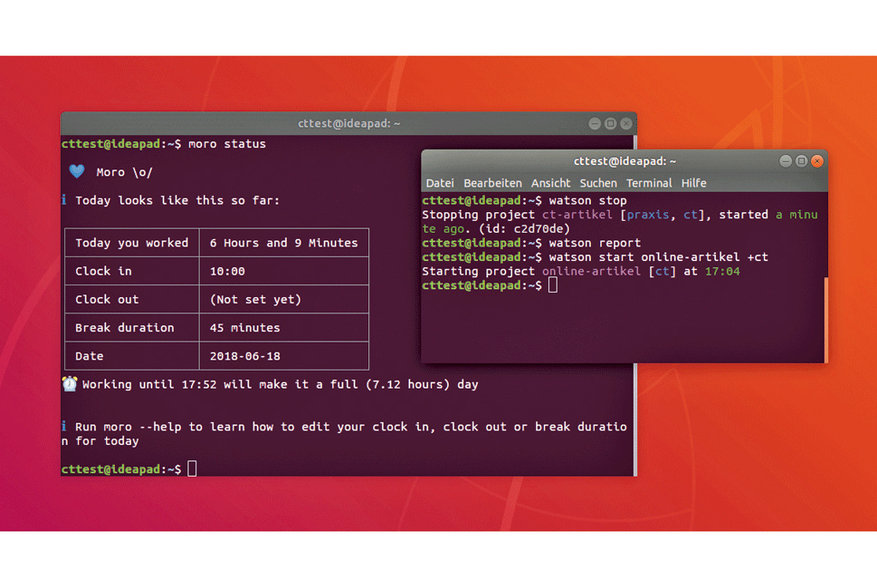Maximize the front watson terminal window
Screen dimensions: 877x588
tap(802, 162)
